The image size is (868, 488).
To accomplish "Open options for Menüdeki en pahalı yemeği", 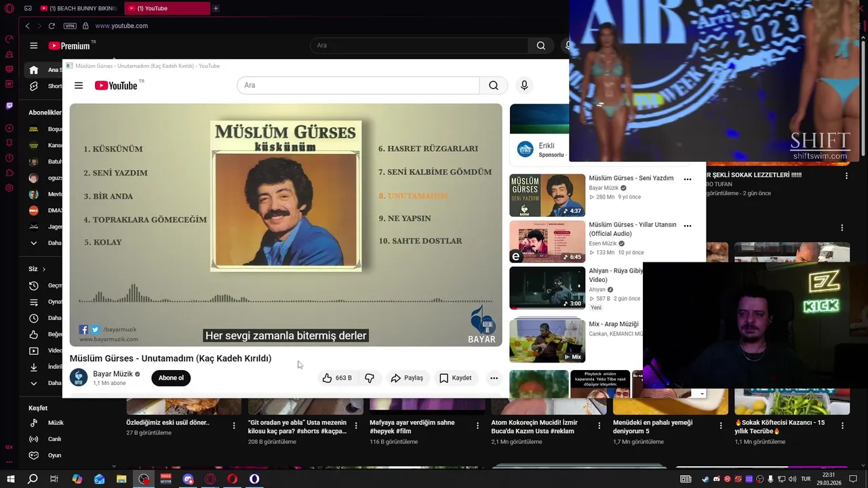I will pos(721,426).
